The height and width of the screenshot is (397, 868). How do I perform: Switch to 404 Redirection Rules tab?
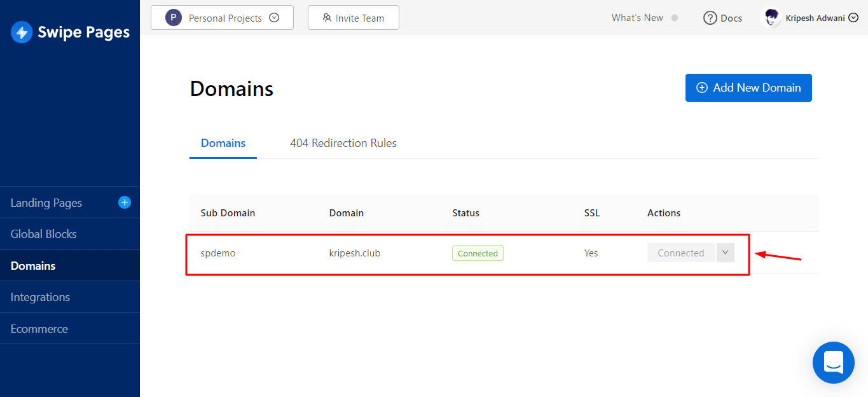pyautogui.click(x=343, y=143)
